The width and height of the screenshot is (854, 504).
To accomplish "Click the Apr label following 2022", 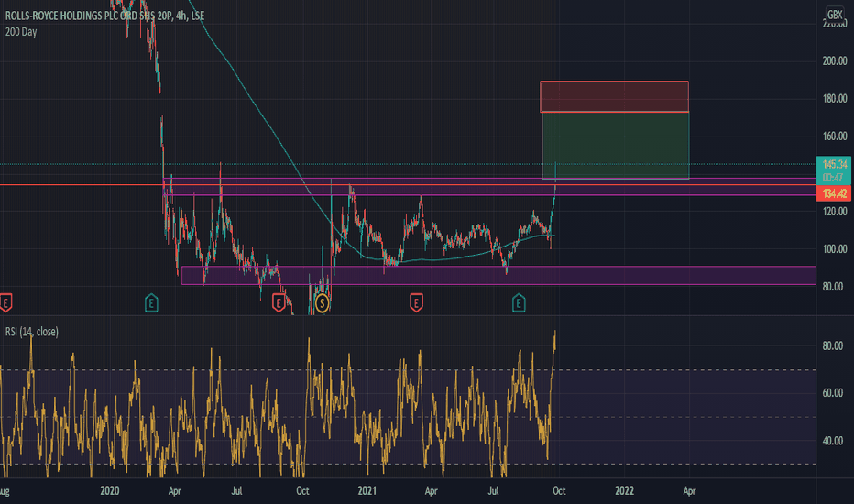I will [689, 491].
